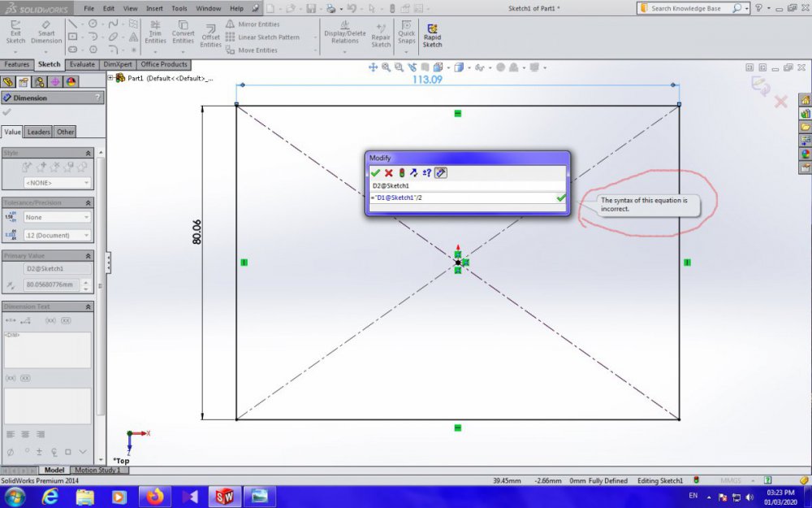Viewport: 812px width, 508px height.
Task: Expand the Part1 tree node
Action: coord(110,78)
